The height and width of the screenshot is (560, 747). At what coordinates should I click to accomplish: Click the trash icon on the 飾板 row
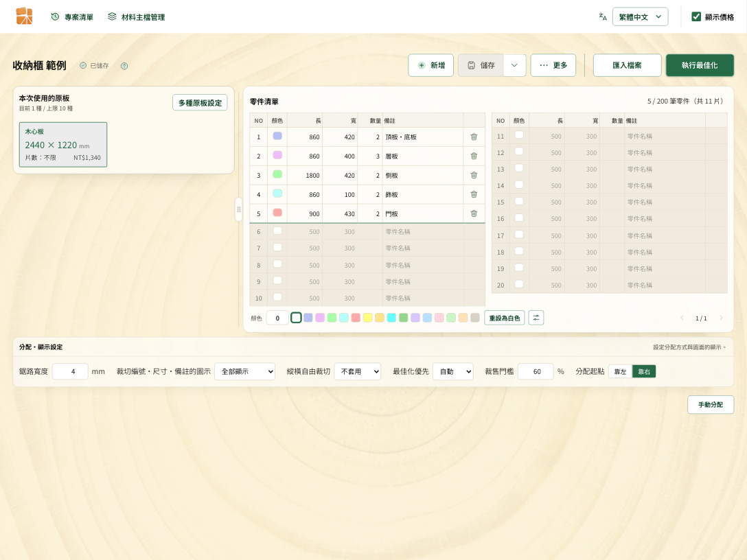(474, 194)
